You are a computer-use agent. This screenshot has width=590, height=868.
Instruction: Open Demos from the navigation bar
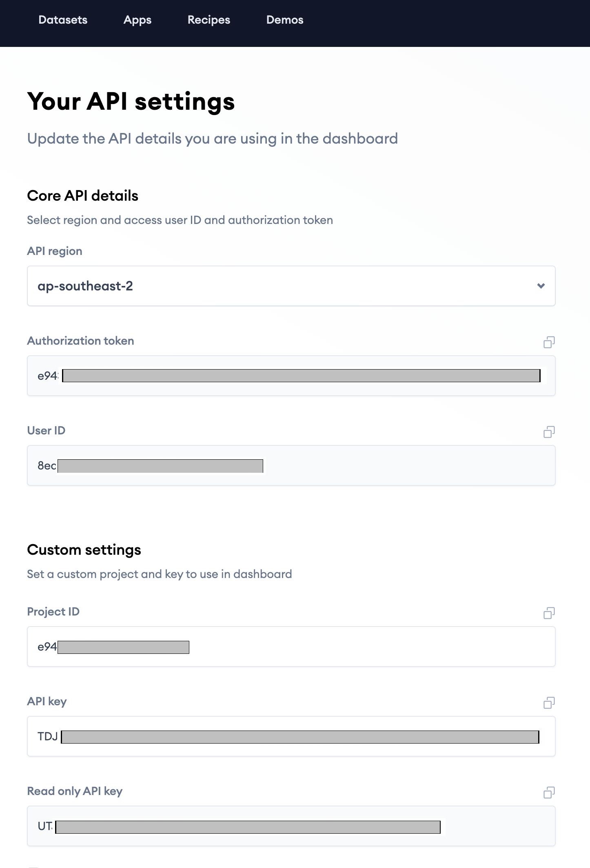point(285,20)
